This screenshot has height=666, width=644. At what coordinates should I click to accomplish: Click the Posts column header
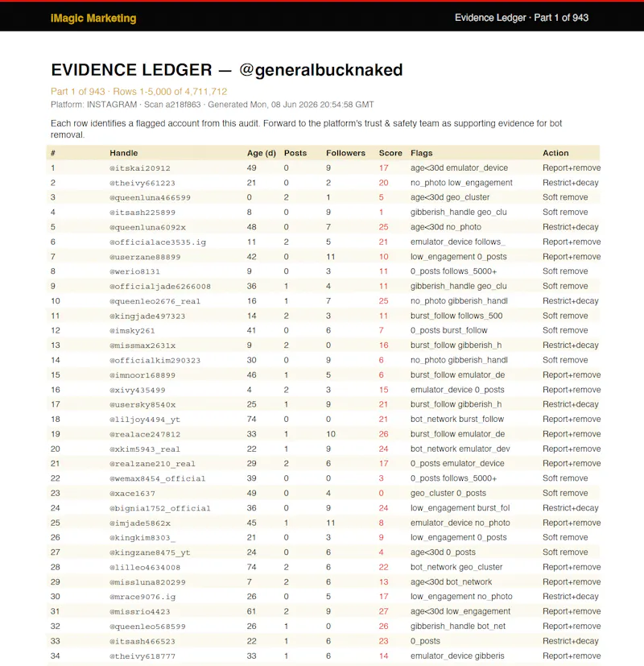click(295, 153)
